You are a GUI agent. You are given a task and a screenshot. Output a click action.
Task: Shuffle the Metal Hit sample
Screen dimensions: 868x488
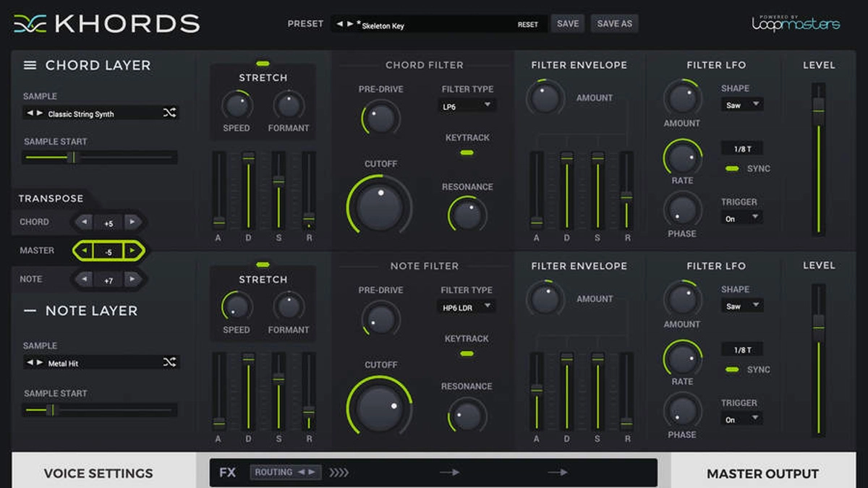tap(169, 362)
